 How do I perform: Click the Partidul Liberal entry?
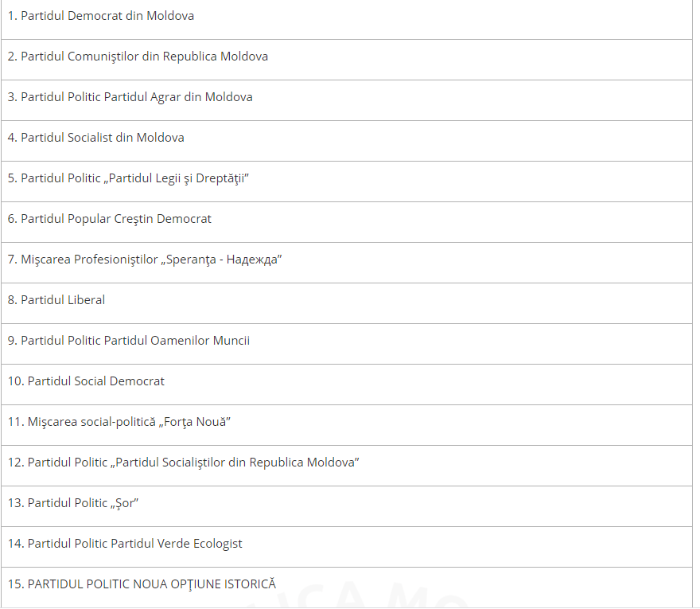point(347,303)
